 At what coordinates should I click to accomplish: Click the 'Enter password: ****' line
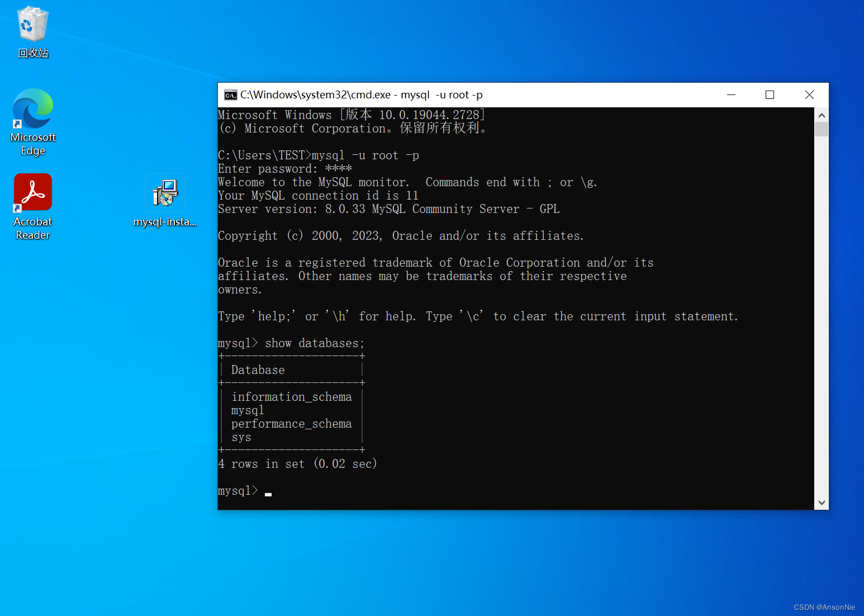tap(285, 169)
